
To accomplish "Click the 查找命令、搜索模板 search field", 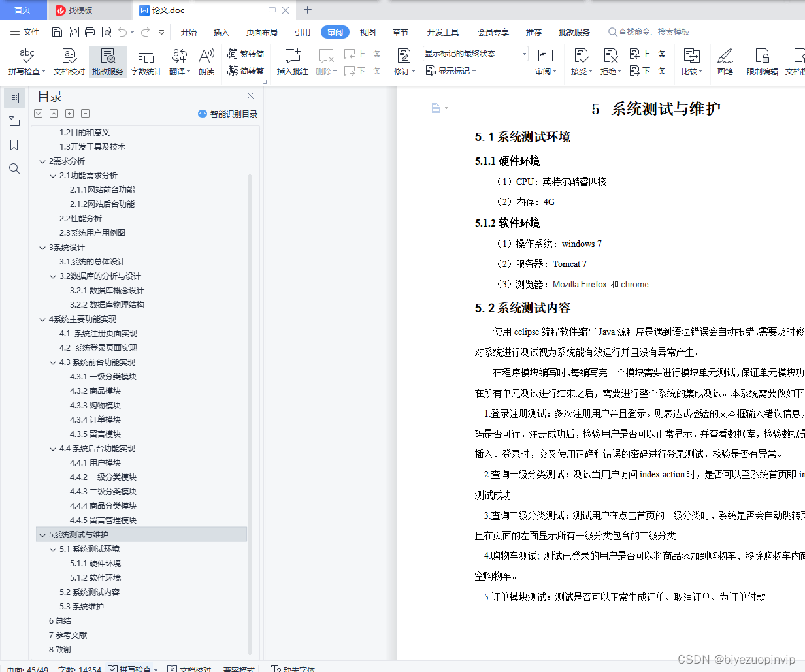I will [x=649, y=32].
